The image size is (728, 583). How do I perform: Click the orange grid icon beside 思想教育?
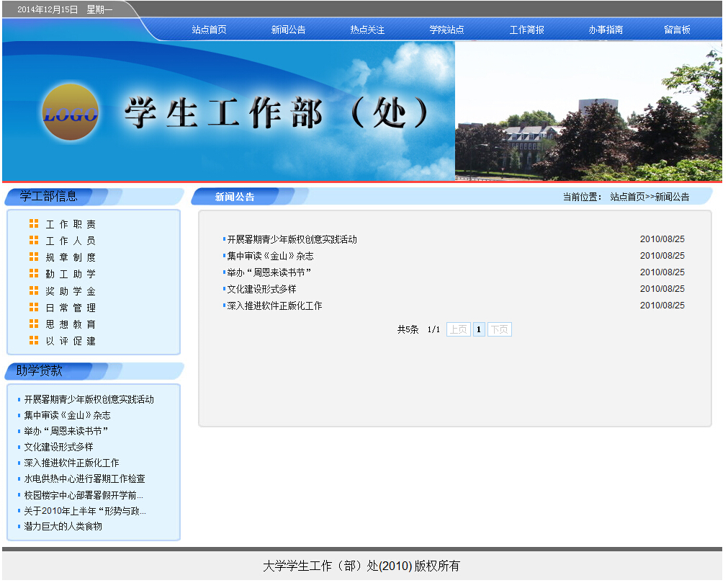tap(34, 324)
